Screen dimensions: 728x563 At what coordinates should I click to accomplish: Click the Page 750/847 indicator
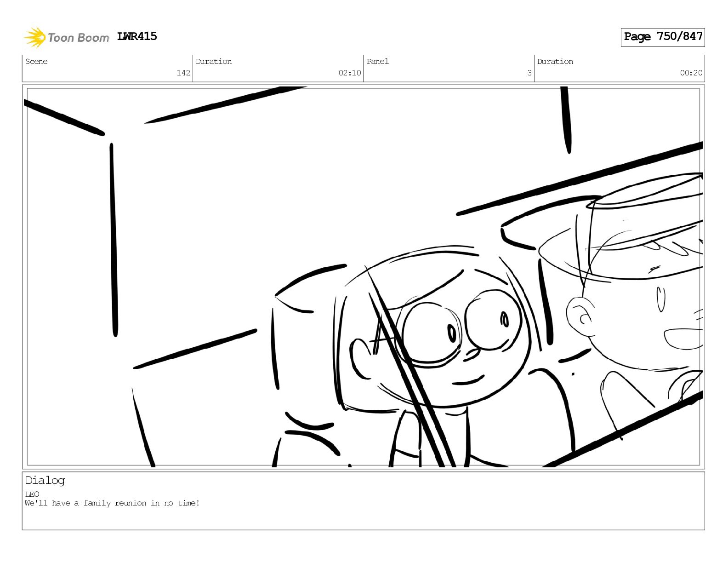pos(663,37)
